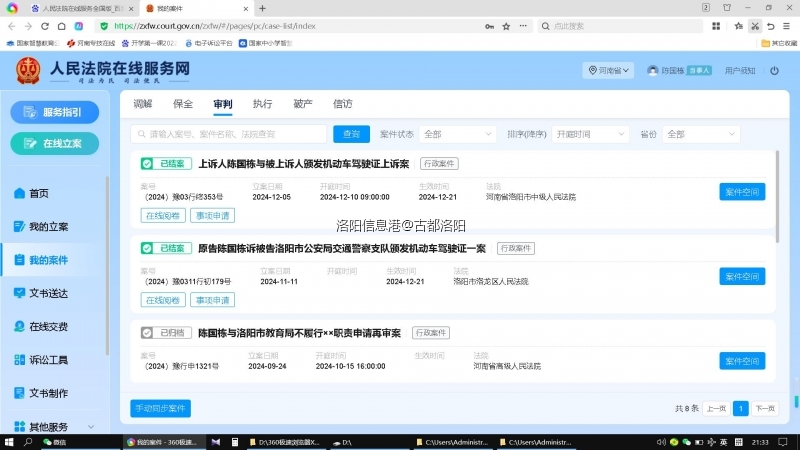Open 河南省 region dropdown

click(608, 70)
